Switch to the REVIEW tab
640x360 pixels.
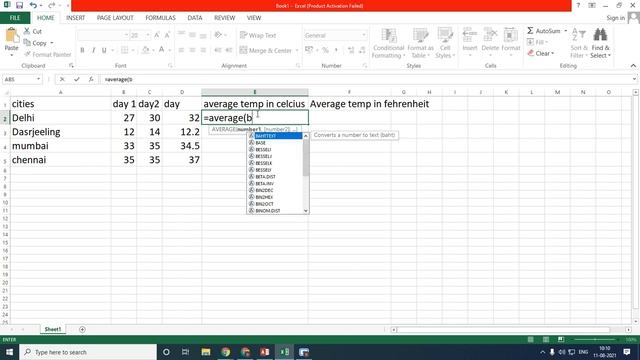pos(224,18)
